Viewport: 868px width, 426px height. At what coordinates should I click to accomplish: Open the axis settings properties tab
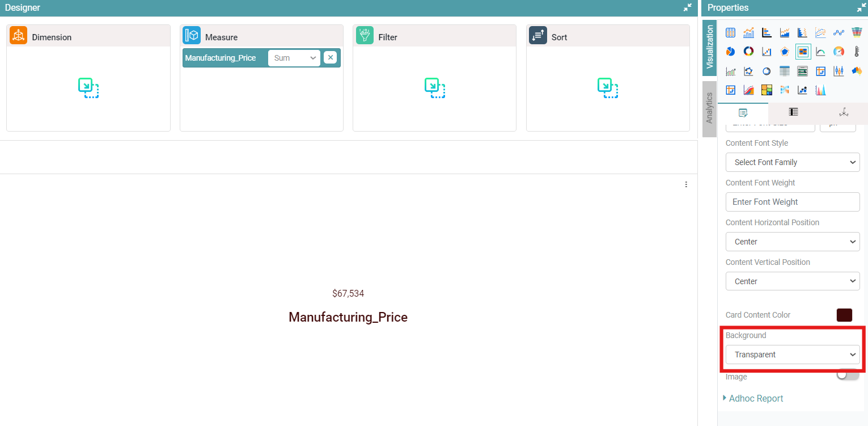(843, 112)
